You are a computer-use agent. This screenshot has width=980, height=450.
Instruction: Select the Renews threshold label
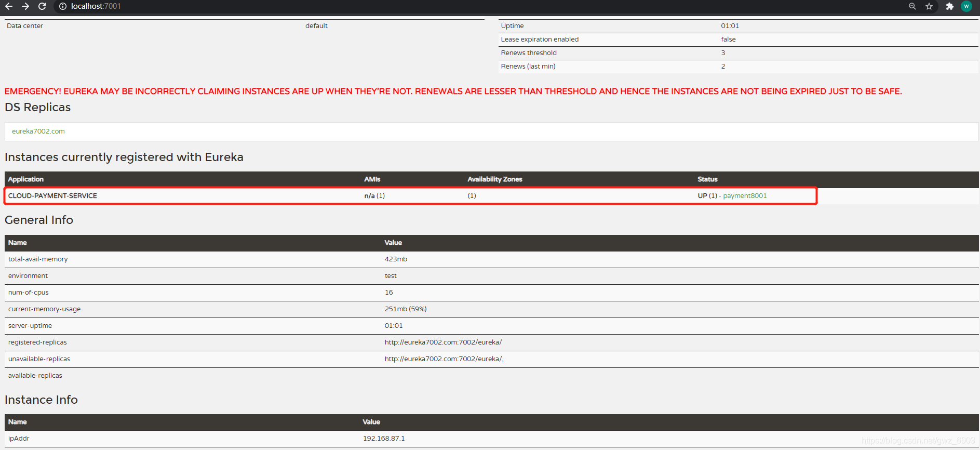(529, 53)
